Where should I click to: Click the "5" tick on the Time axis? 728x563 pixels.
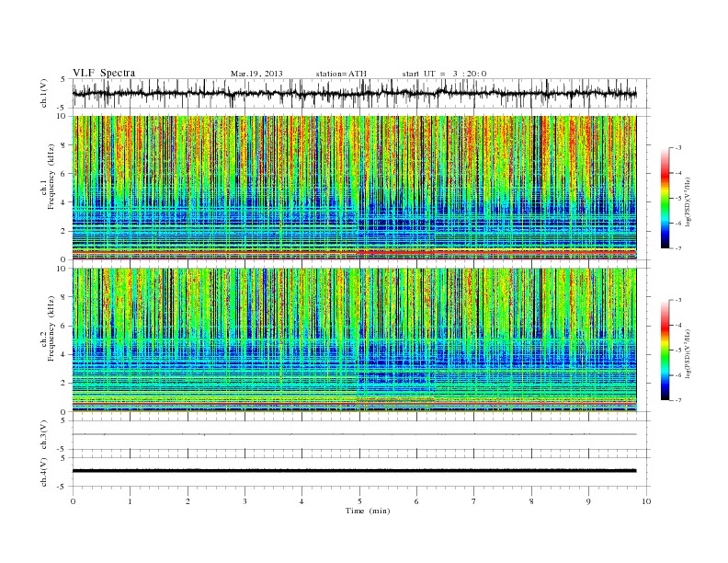(359, 501)
